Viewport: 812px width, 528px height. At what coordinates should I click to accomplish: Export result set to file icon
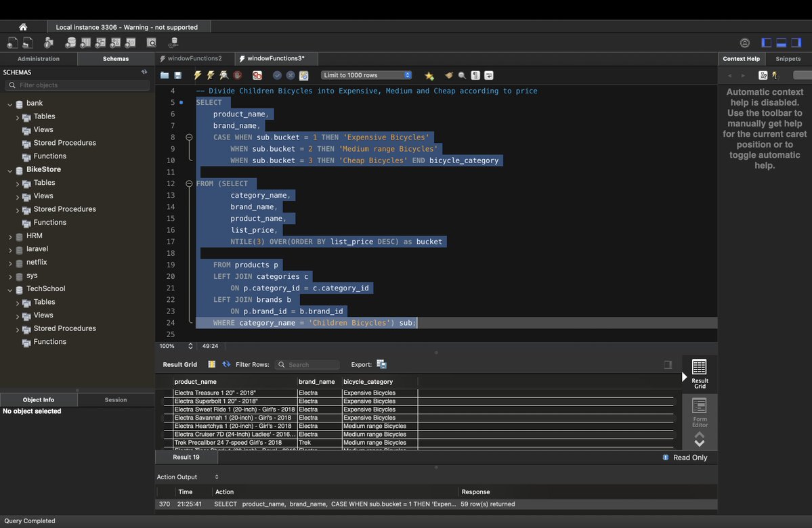pos(382,364)
